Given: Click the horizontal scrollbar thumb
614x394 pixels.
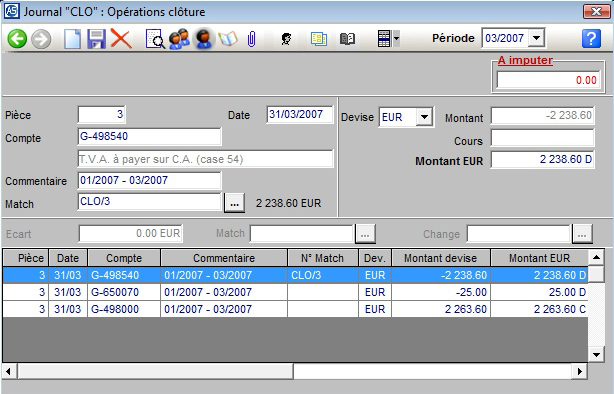Looking at the screenshot, I should pyautogui.click(x=155, y=371).
